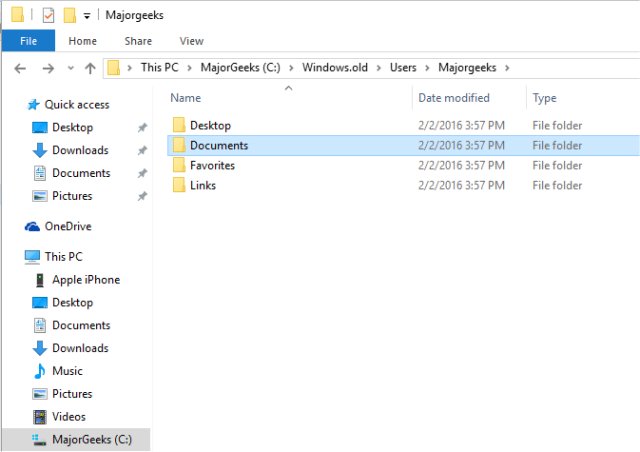Open pinned Pictures under Quick access
This screenshot has width=640, height=452.
(x=72, y=196)
